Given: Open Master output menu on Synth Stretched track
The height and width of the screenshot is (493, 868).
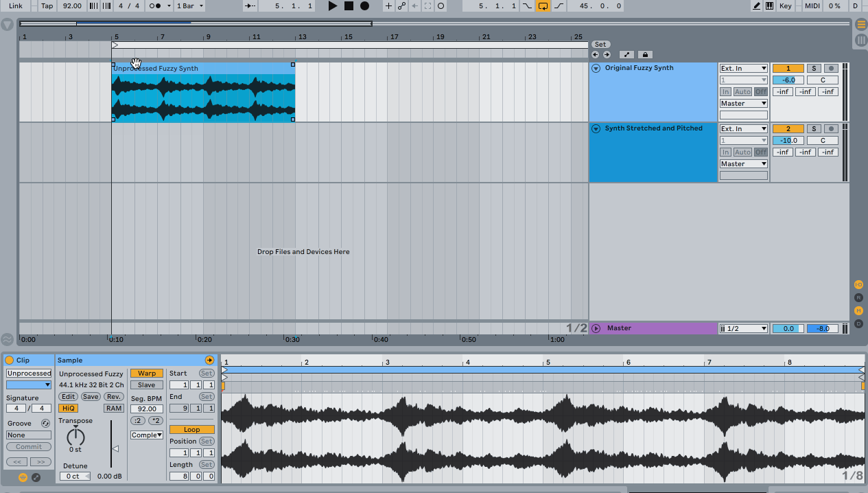Looking at the screenshot, I should [744, 164].
